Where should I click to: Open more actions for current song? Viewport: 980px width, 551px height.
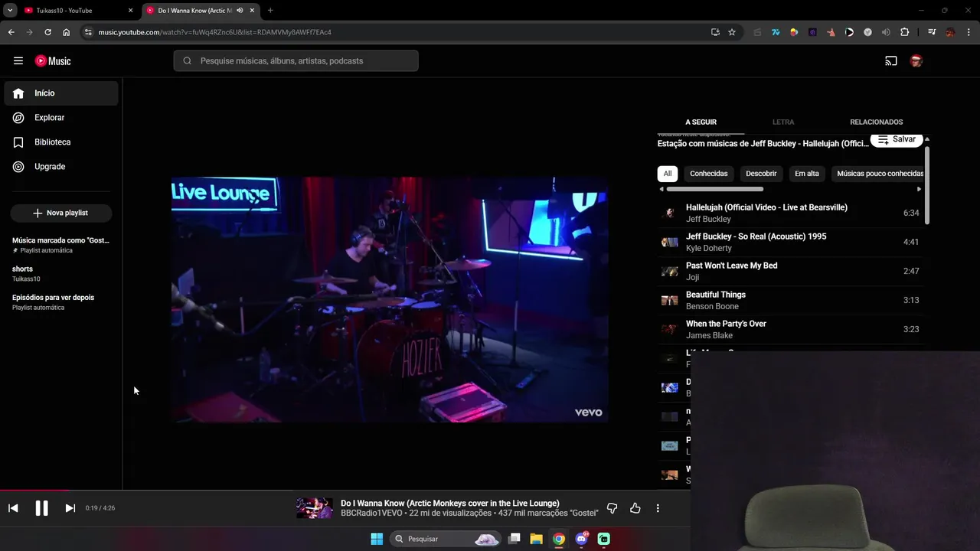click(658, 508)
